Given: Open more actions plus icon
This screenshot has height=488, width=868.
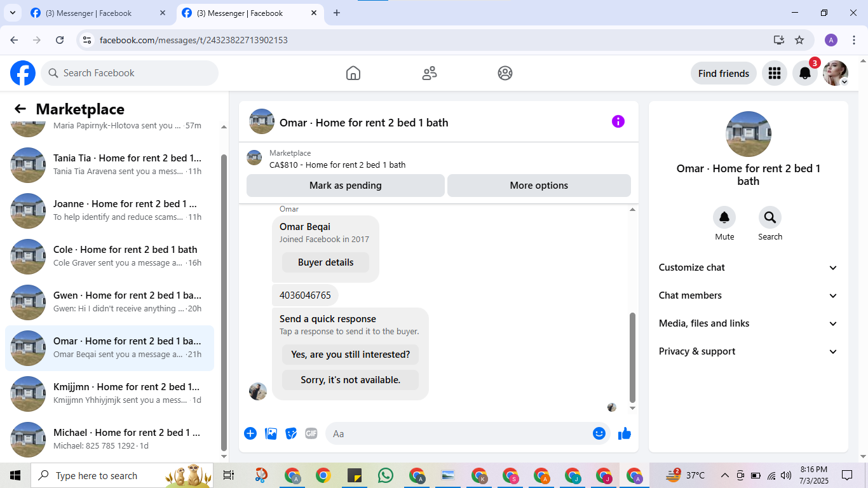Looking at the screenshot, I should point(250,433).
